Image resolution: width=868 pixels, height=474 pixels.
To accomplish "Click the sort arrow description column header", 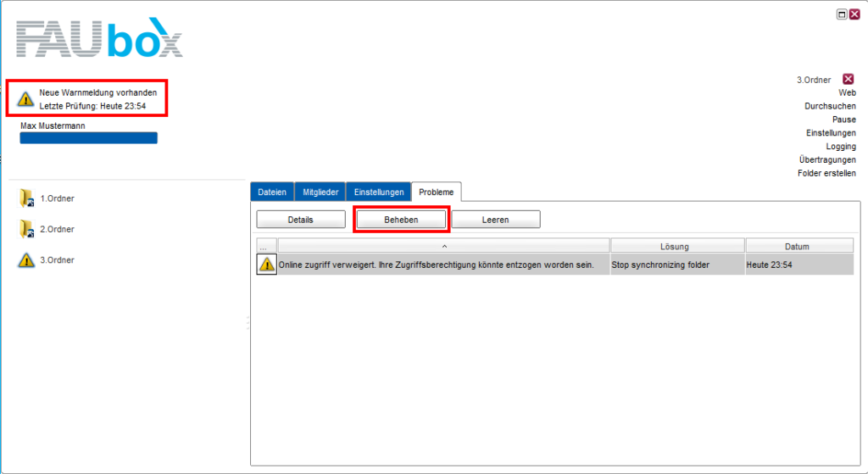I will coord(443,246).
